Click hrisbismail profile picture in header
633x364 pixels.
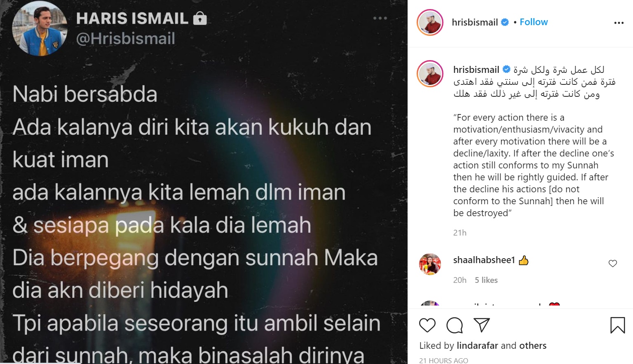(430, 23)
